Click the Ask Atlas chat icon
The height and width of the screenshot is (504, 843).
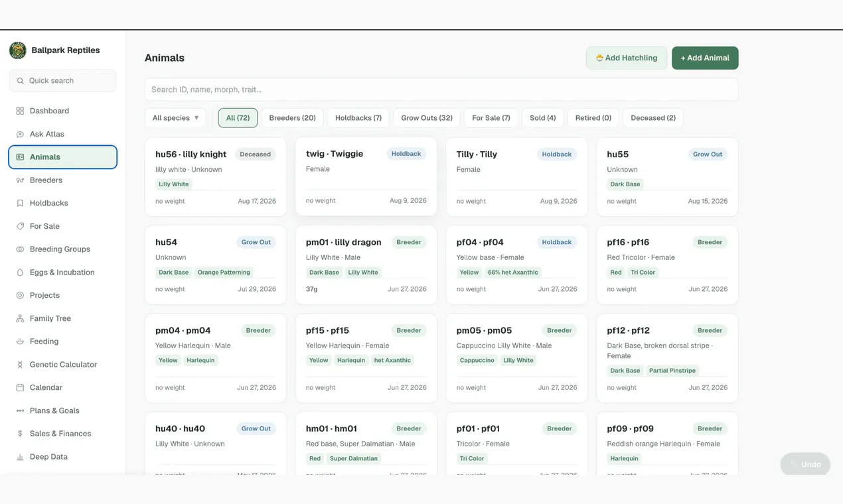pyautogui.click(x=20, y=134)
